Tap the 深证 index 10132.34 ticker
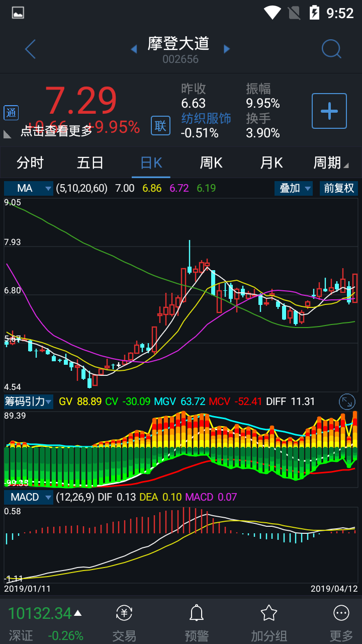 [40, 614]
